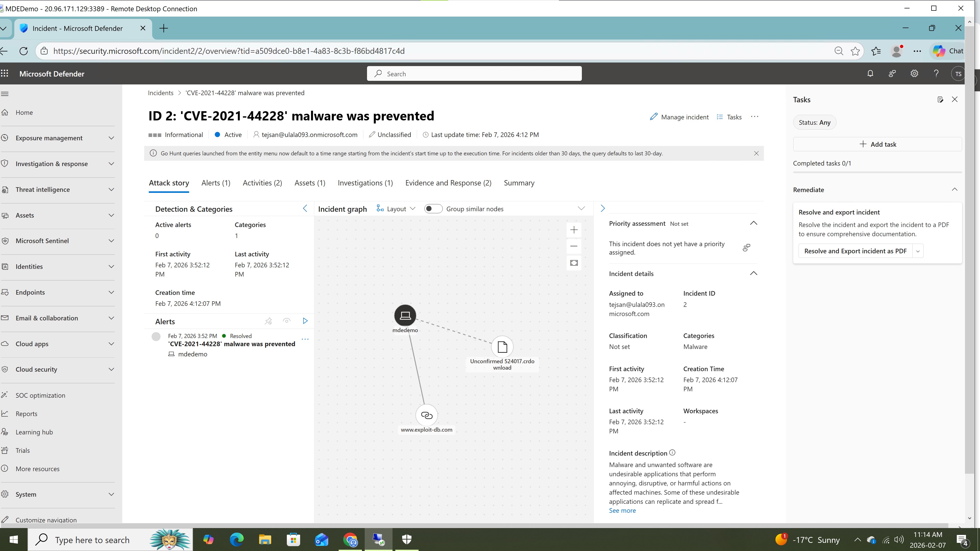
Task: Select the alert's circle checkbox
Action: (156, 336)
